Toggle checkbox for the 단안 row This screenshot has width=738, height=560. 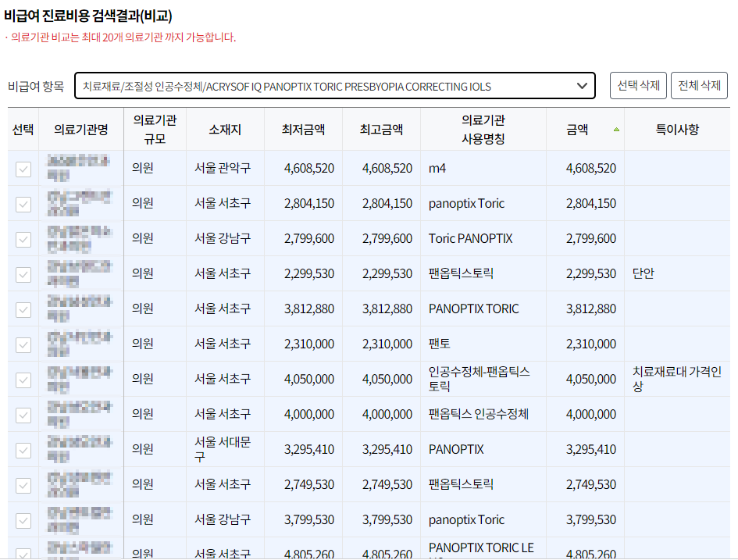tap(23, 275)
